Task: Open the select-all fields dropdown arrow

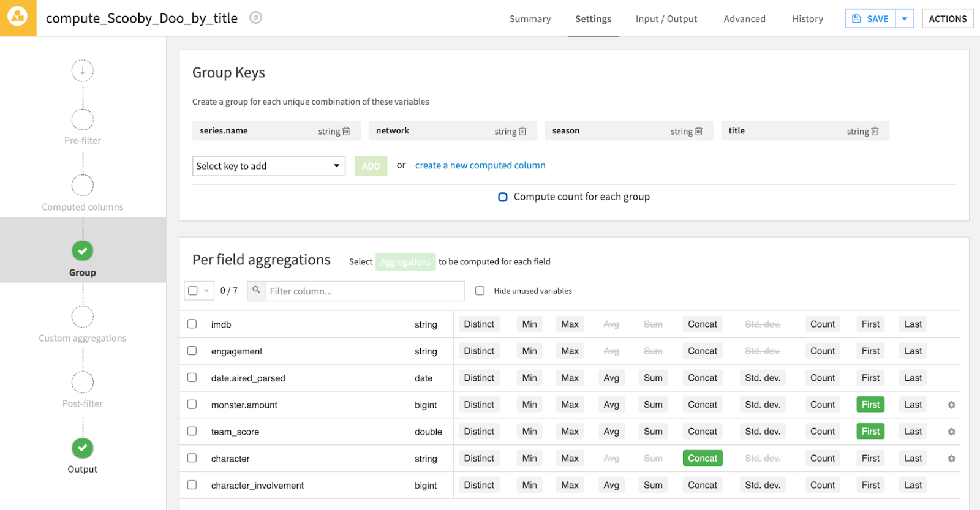Action: click(x=206, y=291)
